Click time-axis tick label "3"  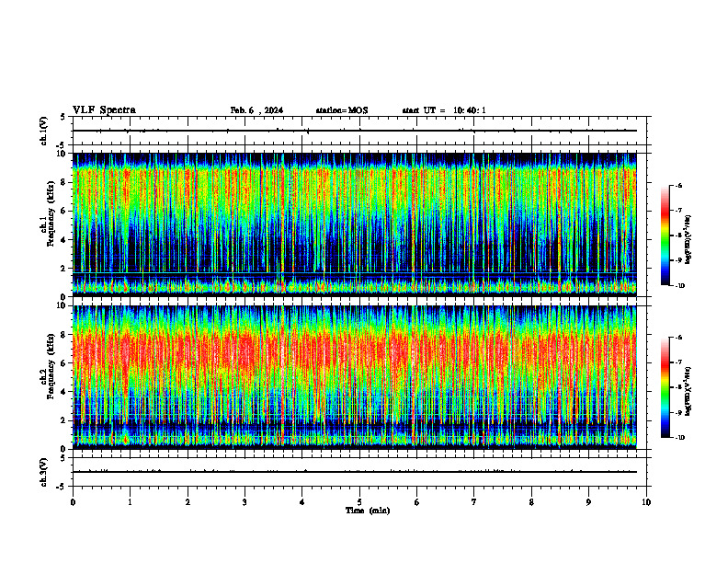245,502
